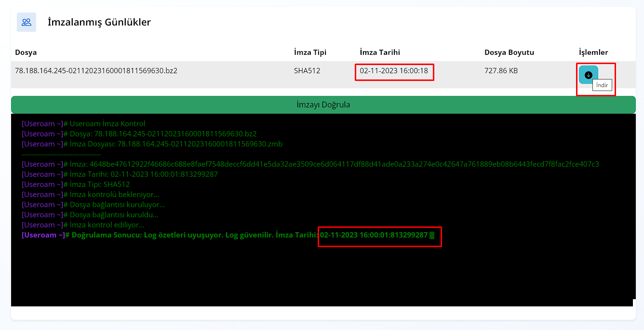644x330 pixels.
Task: Click the İmza Tarihi column header
Action: point(380,53)
